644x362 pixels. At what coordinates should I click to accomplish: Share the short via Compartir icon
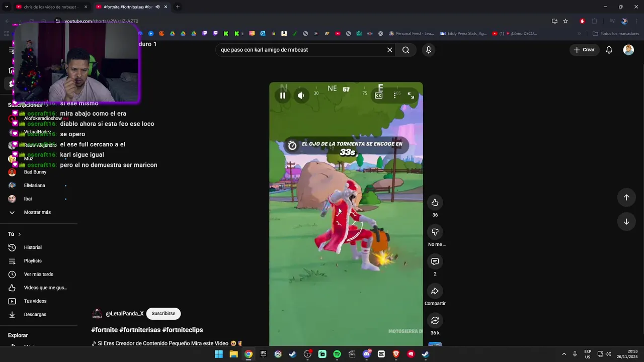point(435,291)
